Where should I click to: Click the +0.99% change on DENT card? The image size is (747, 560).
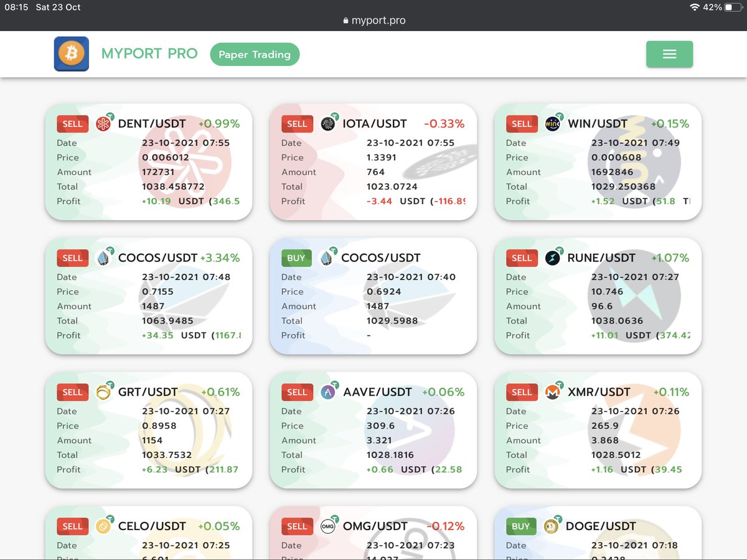(x=219, y=124)
